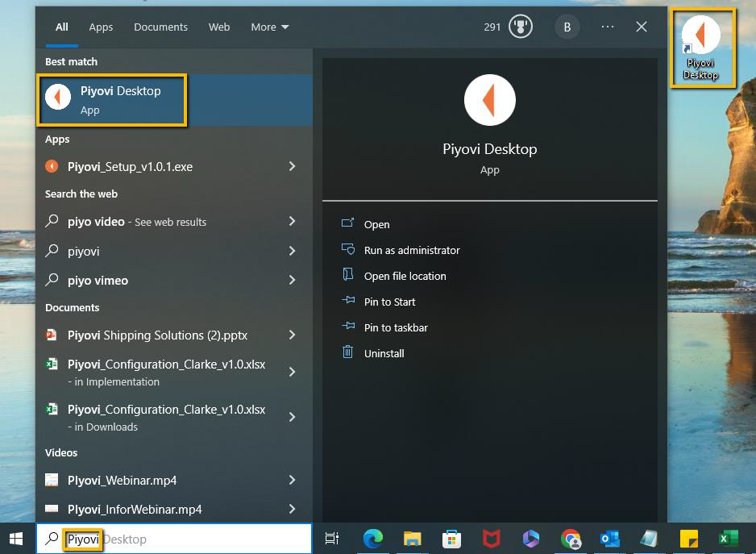This screenshot has height=554, width=756.
Task: Select the piyo vimeo web search suggestion
Action: 174,281
